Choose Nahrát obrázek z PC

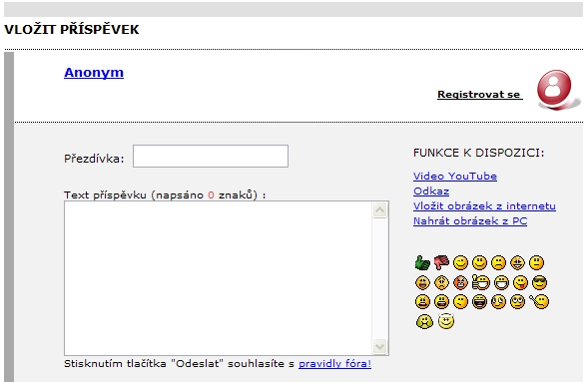click(x=470, y=221)
